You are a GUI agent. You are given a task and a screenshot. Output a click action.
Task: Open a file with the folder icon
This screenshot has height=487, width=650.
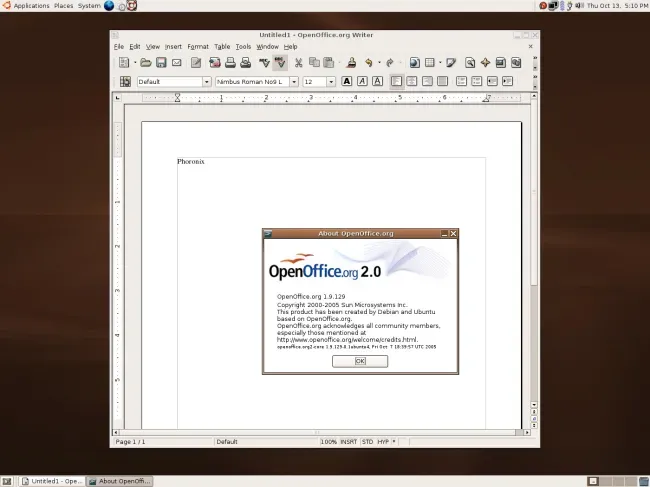145,63
